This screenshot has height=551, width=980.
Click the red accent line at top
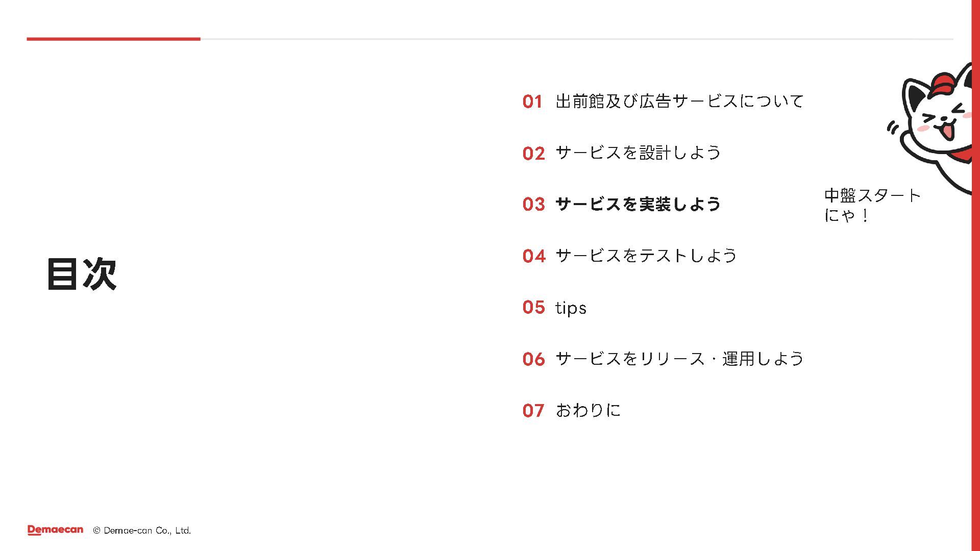[x=113, y=39]
